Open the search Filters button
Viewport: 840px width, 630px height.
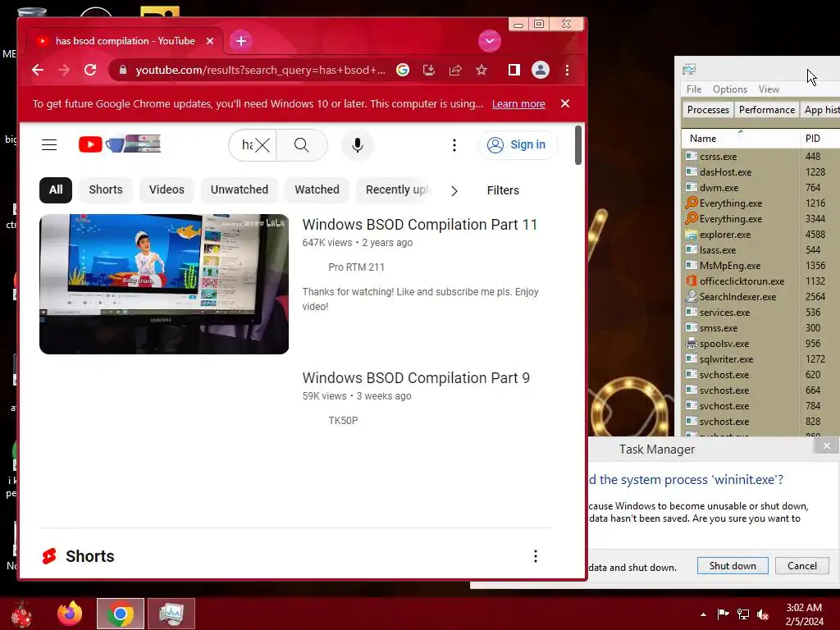[x=503, y=190]
